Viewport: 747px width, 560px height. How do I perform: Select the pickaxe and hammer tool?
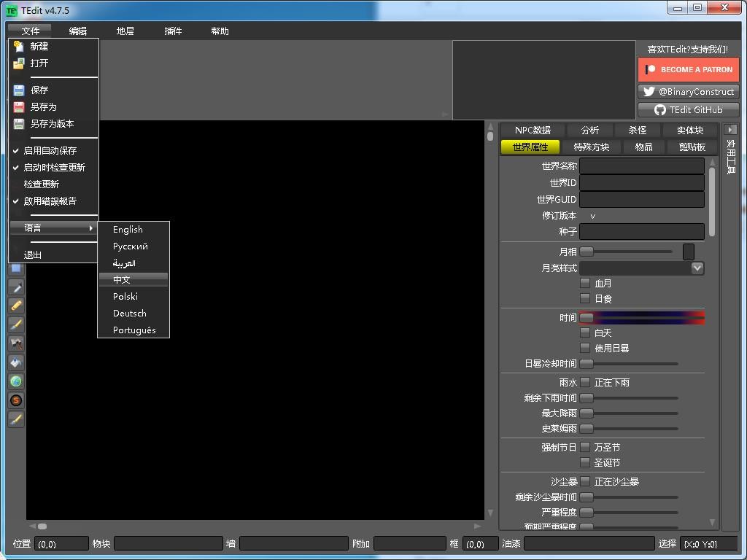point(15,343)
